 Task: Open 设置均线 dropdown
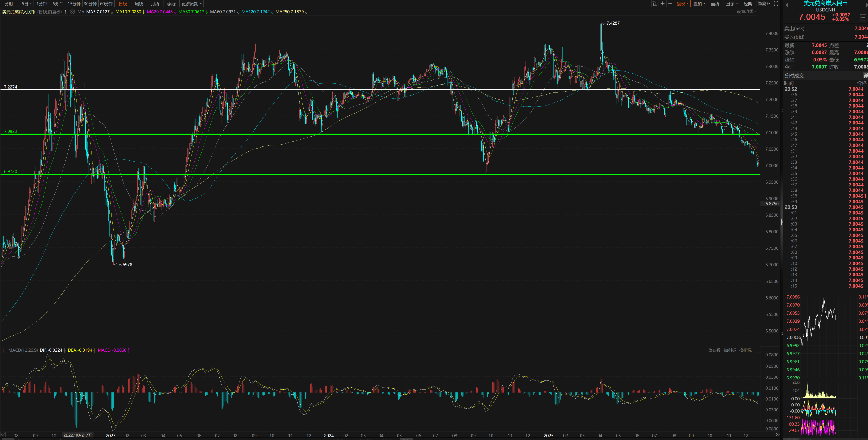[747, 11]
